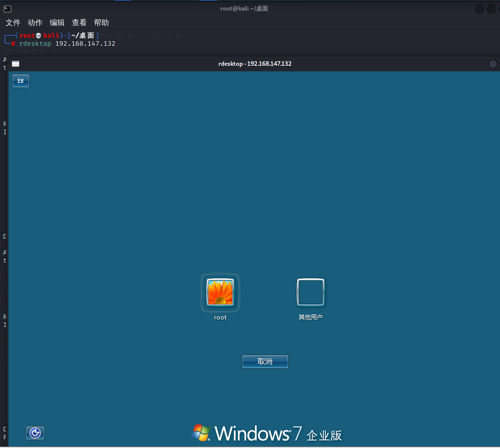This screenshot has height=448, width=500.
Task: Open the Ease of Access button
Action: click(x=35, y=433)
